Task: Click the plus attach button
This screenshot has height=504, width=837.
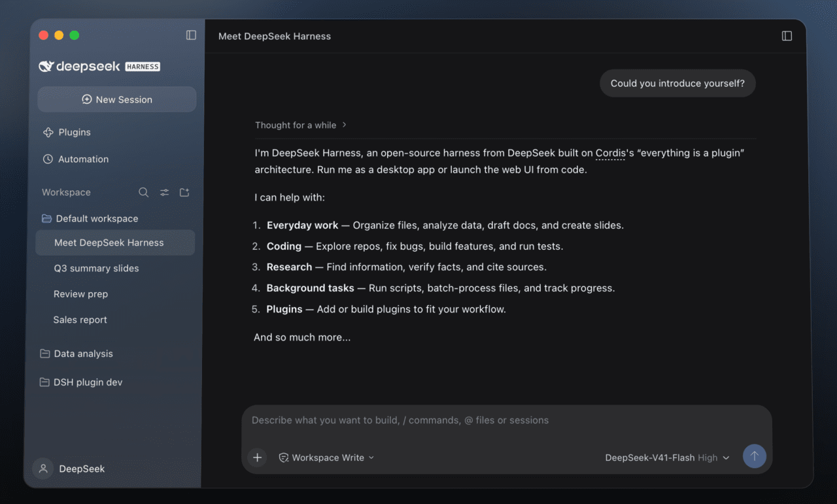Action: tap(258, 458)
